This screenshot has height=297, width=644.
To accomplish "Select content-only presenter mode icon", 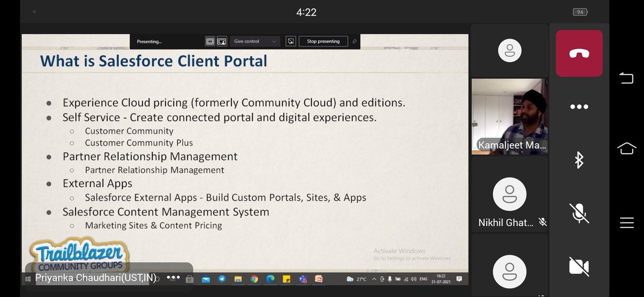I will tap(210, 41).
